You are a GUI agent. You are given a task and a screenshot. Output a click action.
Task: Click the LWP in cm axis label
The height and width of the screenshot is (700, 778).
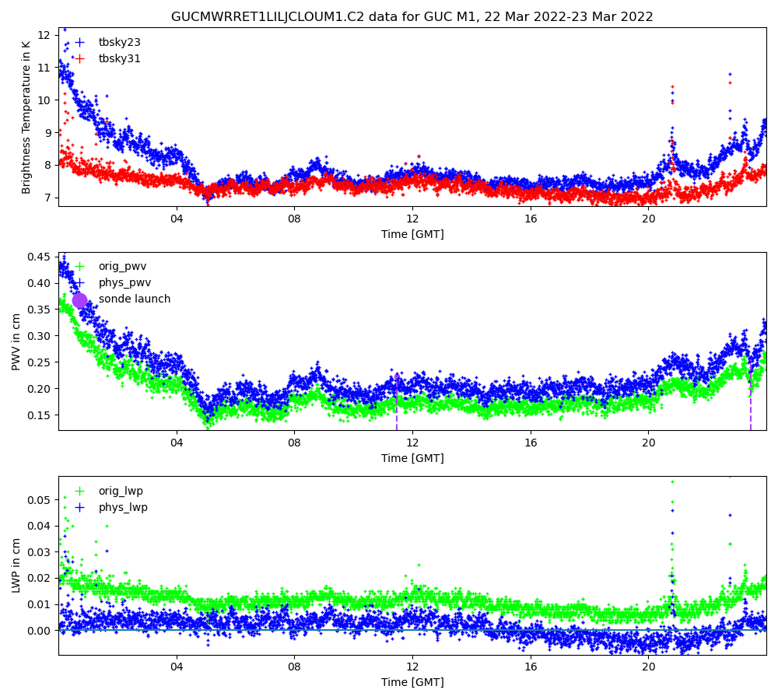[x=16, y=565]
